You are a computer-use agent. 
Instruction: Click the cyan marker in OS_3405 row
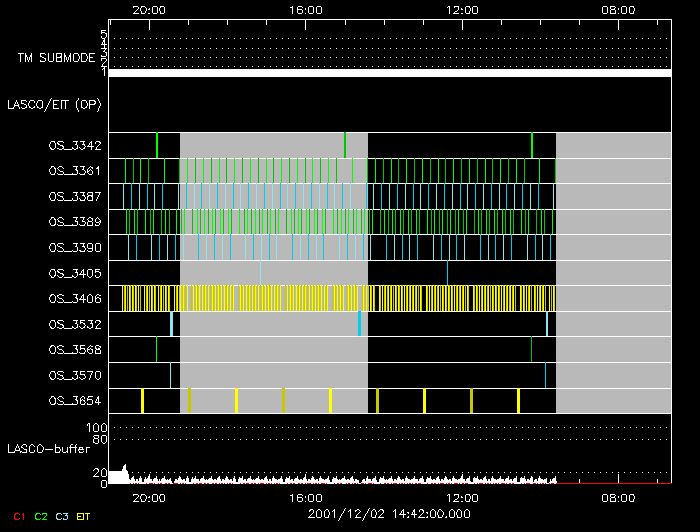coord(260,272)
